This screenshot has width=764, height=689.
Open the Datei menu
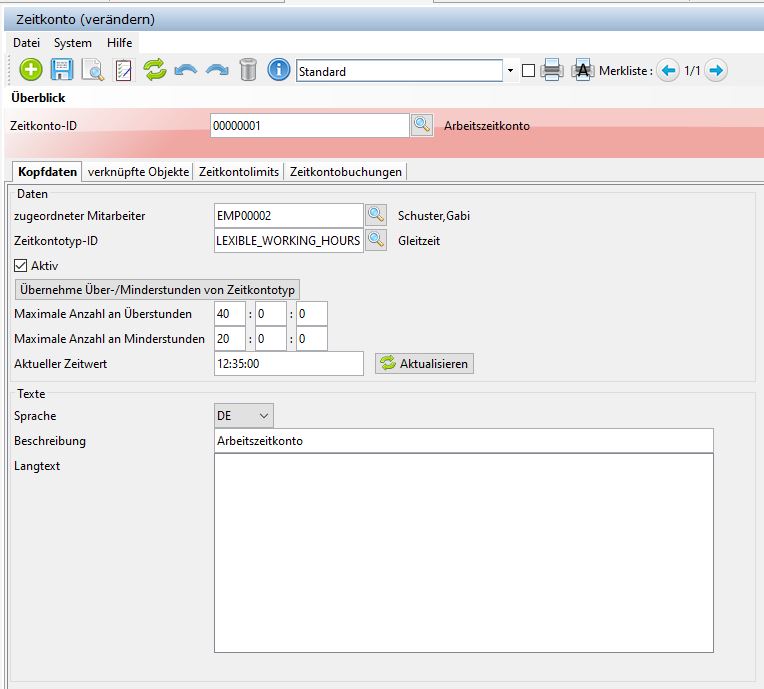[x=26, y=43]
